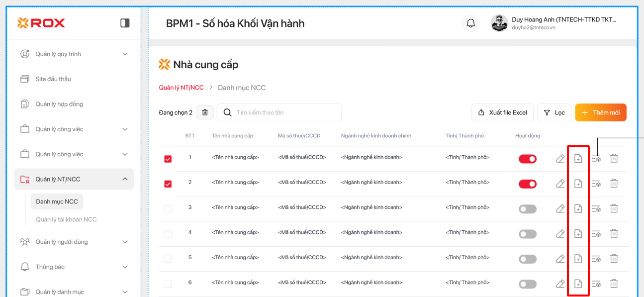
Task: Collapse the sidebar panel icon
Action: click(125, 23)
